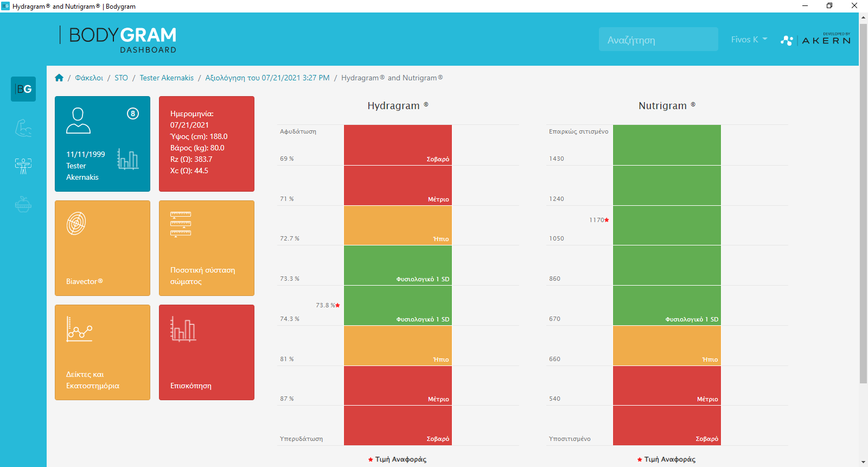
Task: Open the STO breadcrumb link
Action: [x=121, y=78]
